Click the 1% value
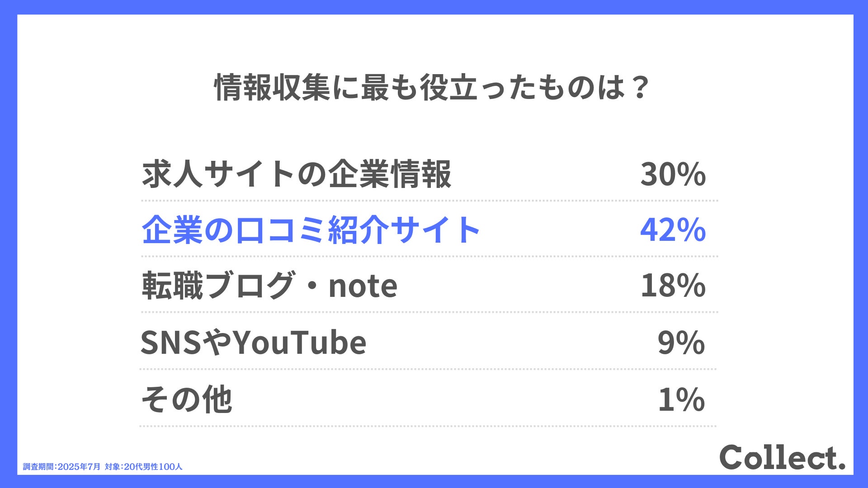 pyautogui.click(x=681, y=400)
